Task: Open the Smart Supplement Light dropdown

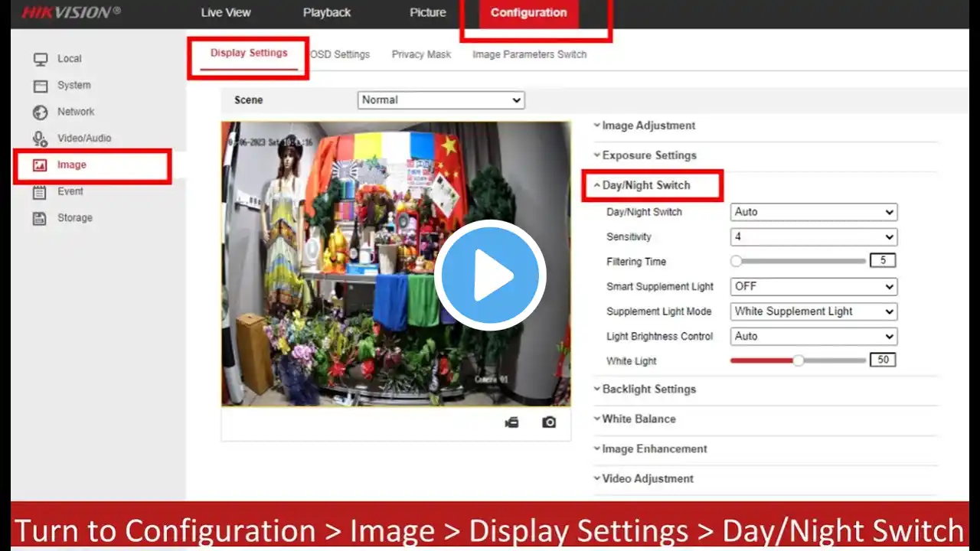Action: pyautogui.click(x=814, y=286)
